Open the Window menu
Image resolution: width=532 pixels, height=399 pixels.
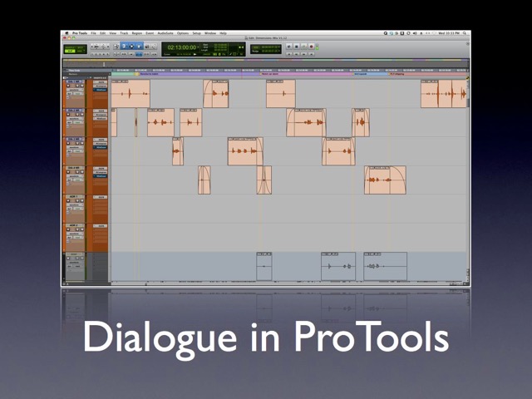click(x=210, y=33)
